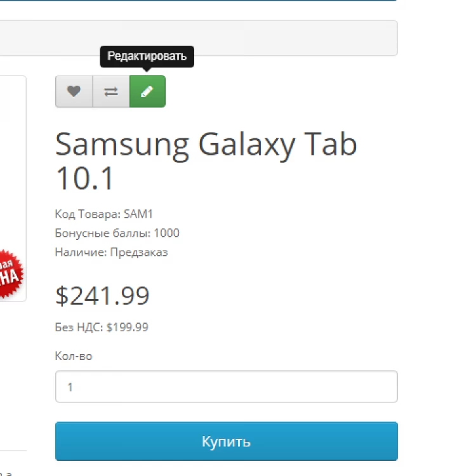The height and width of the screenshot is (476, 476).
Task: Click the 1000 bonus points value
Action: point(167,233)
